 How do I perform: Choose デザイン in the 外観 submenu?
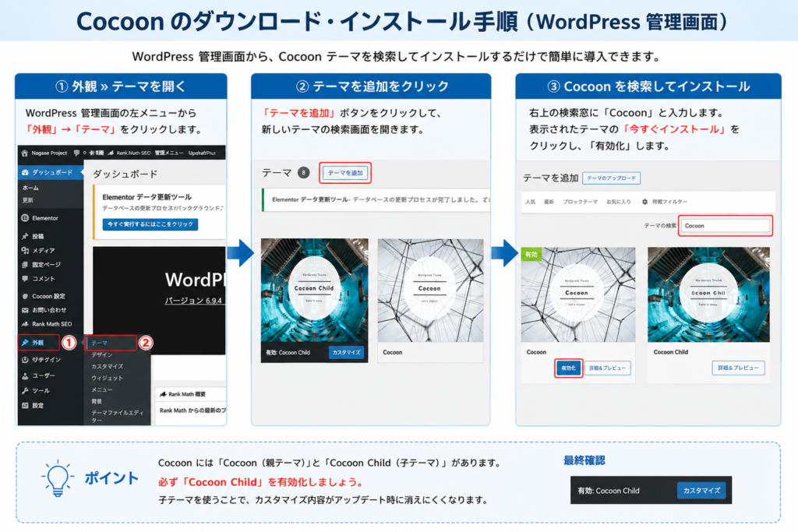point(102,354)
